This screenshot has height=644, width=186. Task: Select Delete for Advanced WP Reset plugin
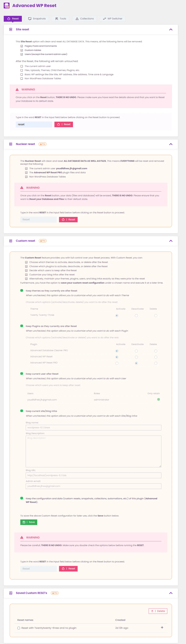156,357
